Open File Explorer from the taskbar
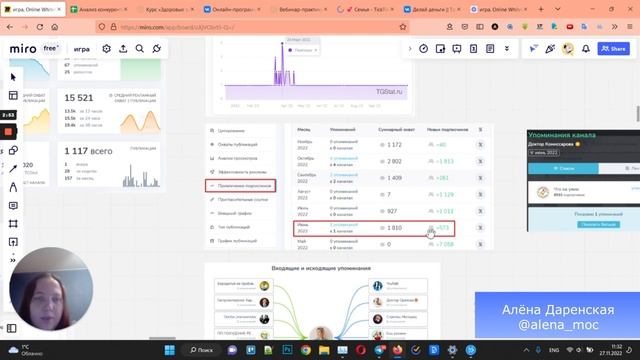 tap(324, 350)
